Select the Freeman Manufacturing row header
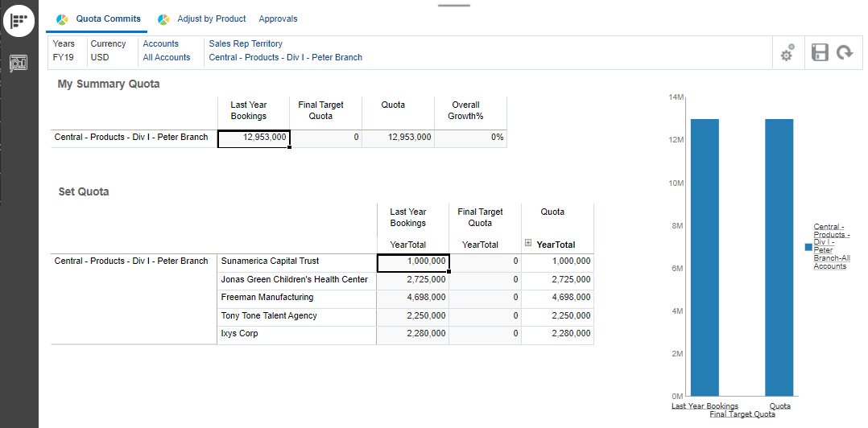Image resolution: width=868 pixels, height=428 pixels. [x=296, y=299]
